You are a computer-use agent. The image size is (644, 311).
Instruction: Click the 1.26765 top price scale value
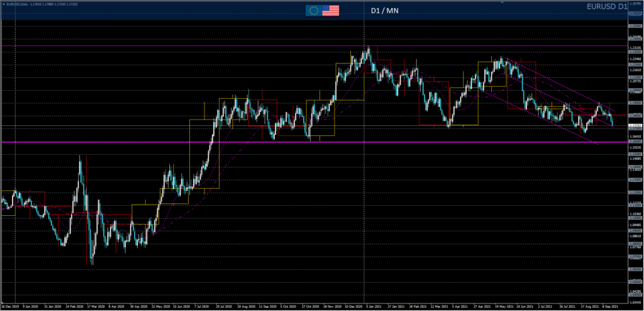[635, 4]
